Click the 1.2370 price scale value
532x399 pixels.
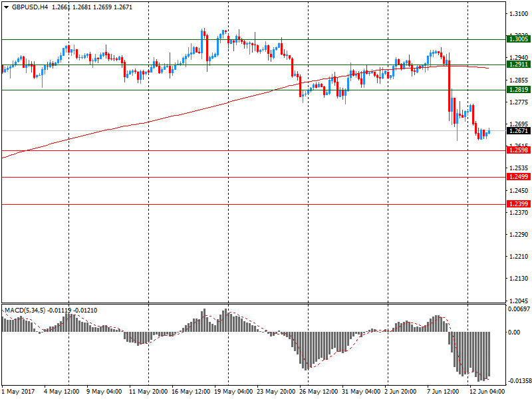coord(519,213)
